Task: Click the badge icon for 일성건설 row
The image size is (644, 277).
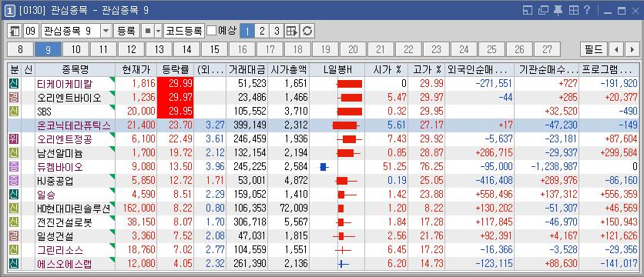Action: (x=15, y=236)
